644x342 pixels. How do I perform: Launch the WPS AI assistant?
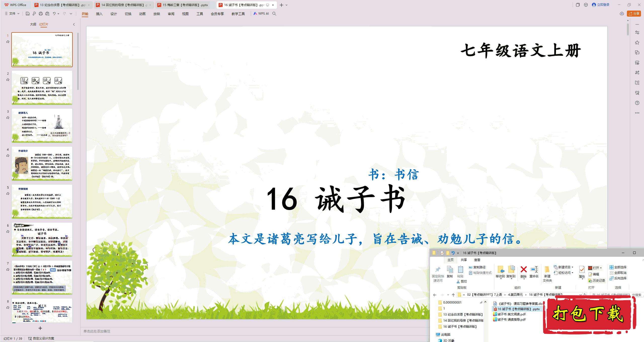(x=261, y=14)
